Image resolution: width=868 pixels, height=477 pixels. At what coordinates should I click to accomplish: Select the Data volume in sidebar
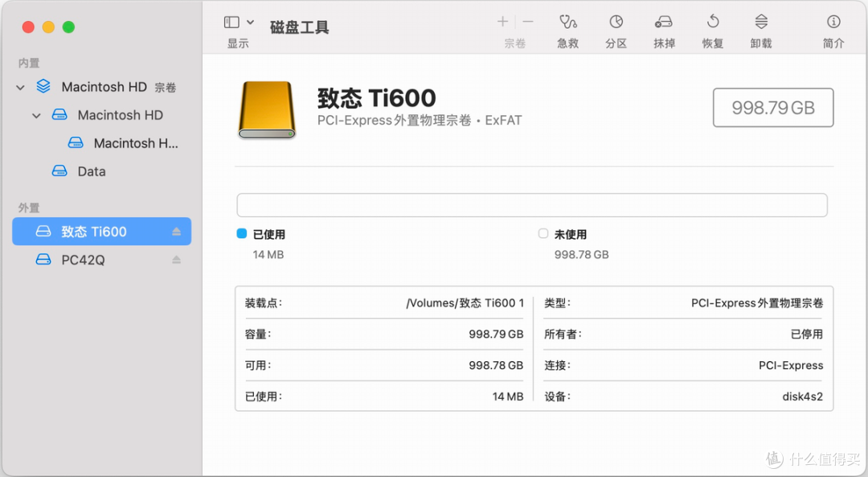tap(102, 172)
